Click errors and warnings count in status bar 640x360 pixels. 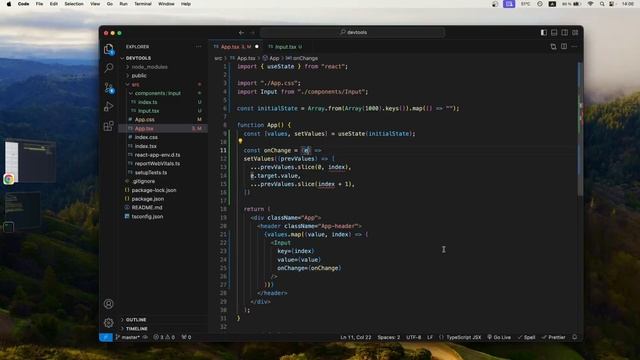[x=164, y=337]
